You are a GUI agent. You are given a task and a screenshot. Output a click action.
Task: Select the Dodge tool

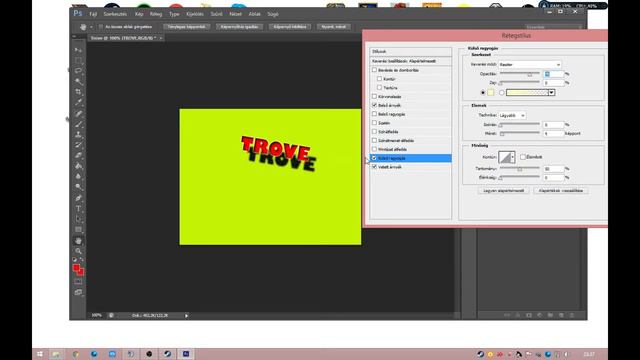(x=78, y=187)
